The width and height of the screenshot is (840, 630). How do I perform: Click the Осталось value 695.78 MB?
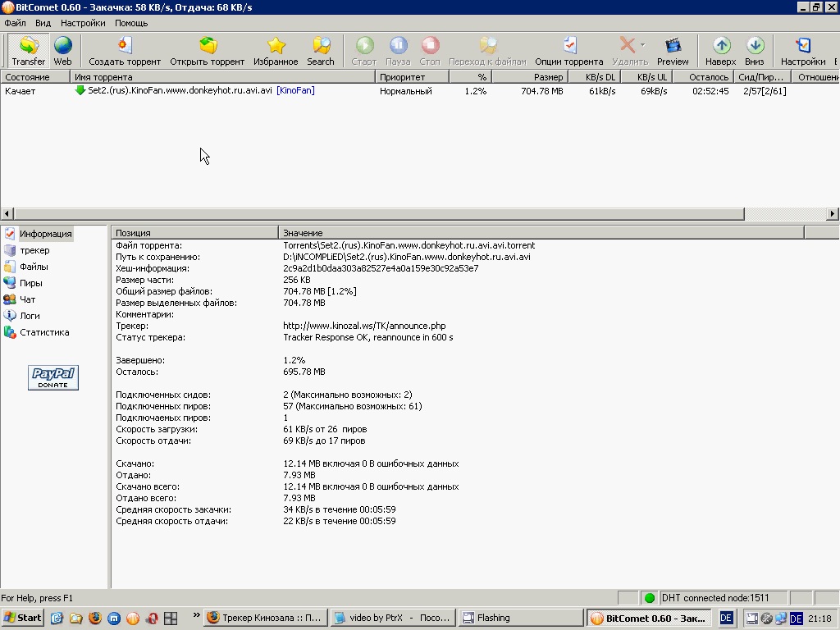304,372
